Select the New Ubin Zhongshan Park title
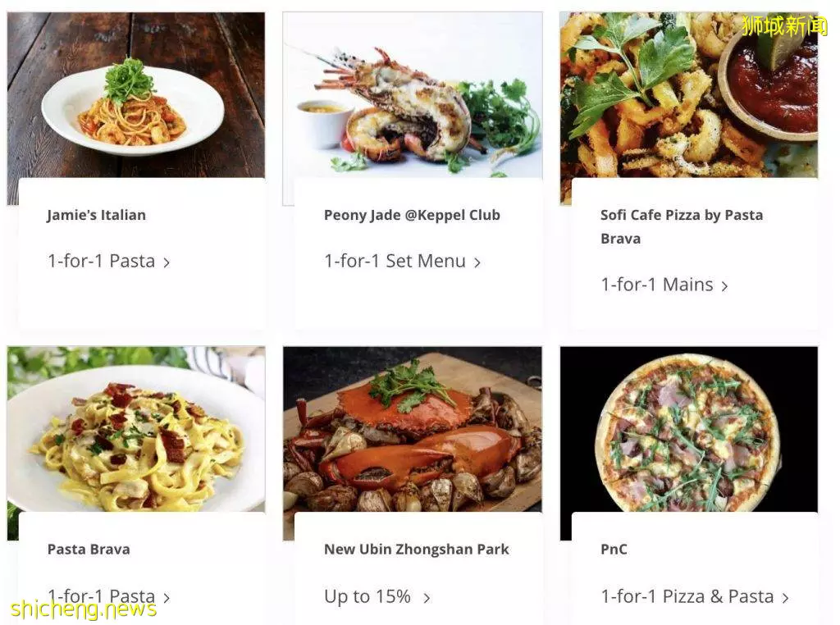Viewport: 840px width, 625px height. point(416,550)
